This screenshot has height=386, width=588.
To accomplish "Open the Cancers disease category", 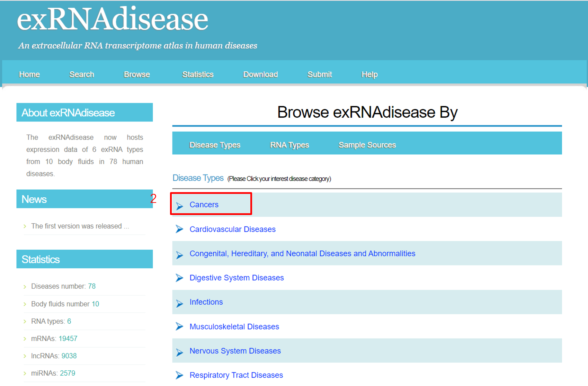I will (204, 205).
